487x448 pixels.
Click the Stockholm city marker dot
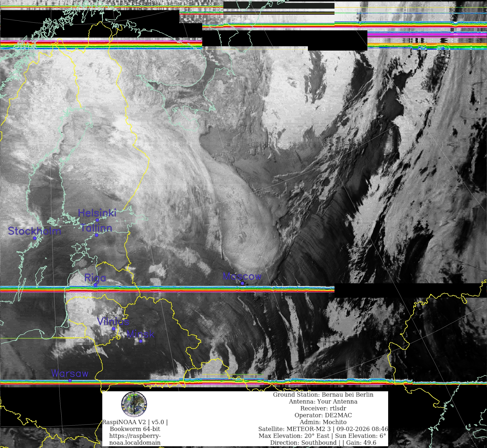[x=35, y=238]
